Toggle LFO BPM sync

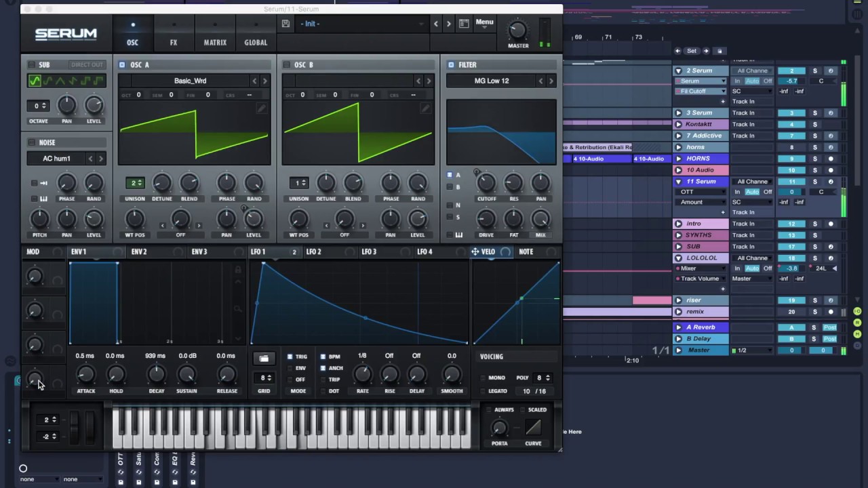pos(323,357)
